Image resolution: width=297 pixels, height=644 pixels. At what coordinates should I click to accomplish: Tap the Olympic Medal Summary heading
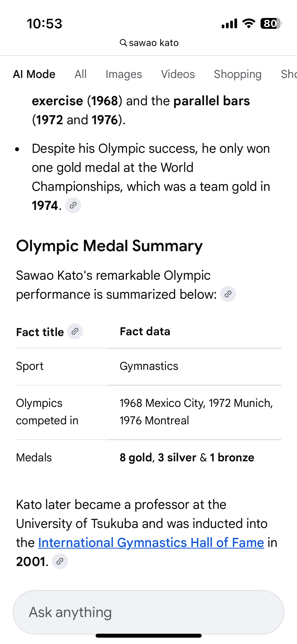pyautogui.click(x=109, y=246)
